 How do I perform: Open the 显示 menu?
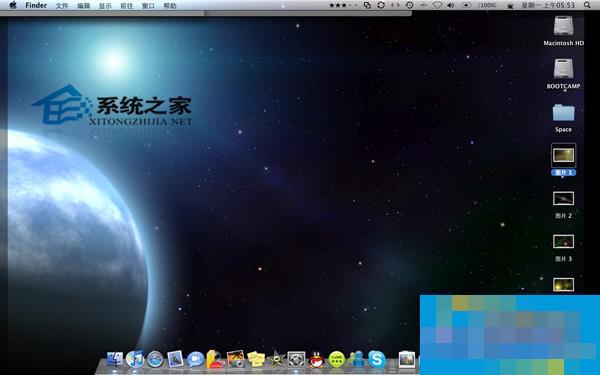click(x=105, y=6)
